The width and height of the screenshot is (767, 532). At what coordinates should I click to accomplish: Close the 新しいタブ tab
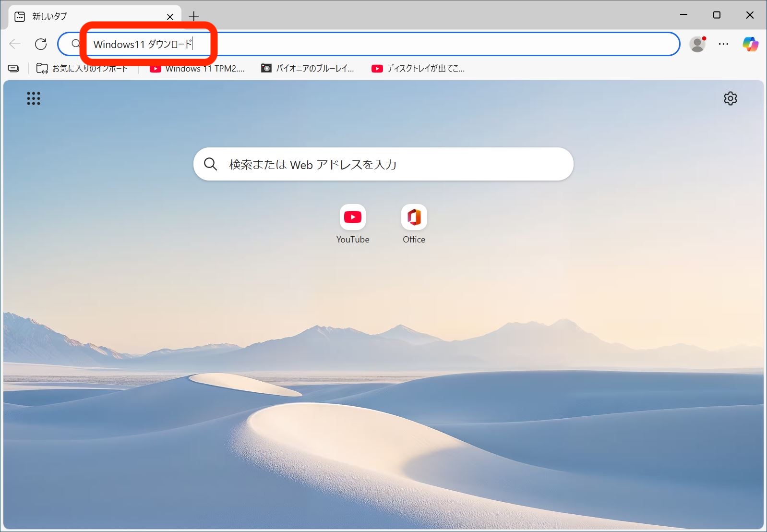(170, 17)
